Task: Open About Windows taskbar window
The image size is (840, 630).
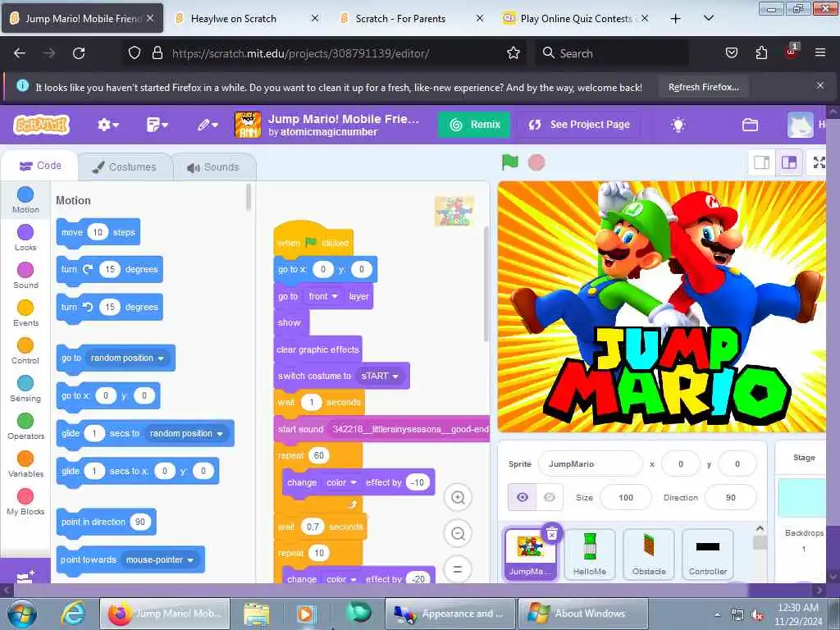Action: pyautogui.click(x=582, y=614)
